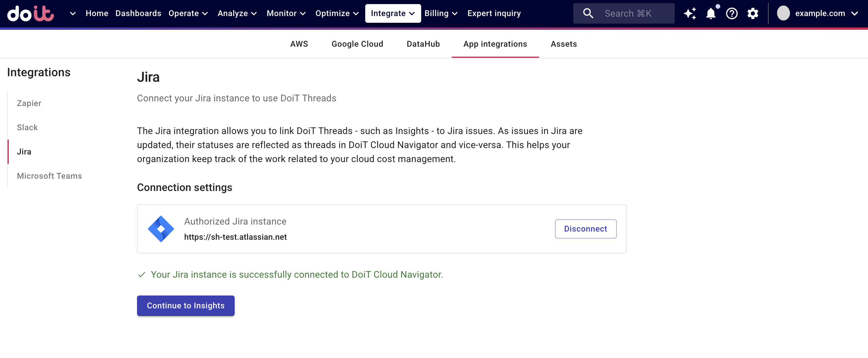
Task: Click the Disconnect button
Action: pos(585,229)
